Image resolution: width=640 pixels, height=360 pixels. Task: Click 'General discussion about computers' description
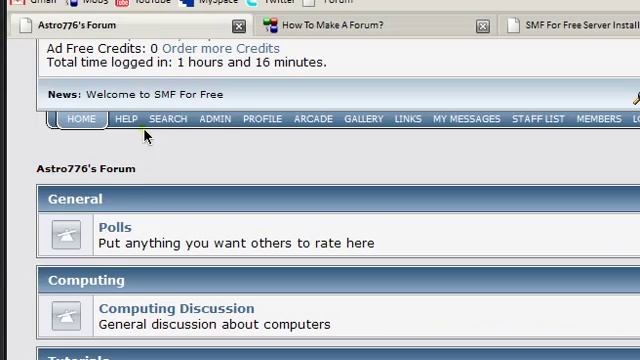(x=214, y=324)
